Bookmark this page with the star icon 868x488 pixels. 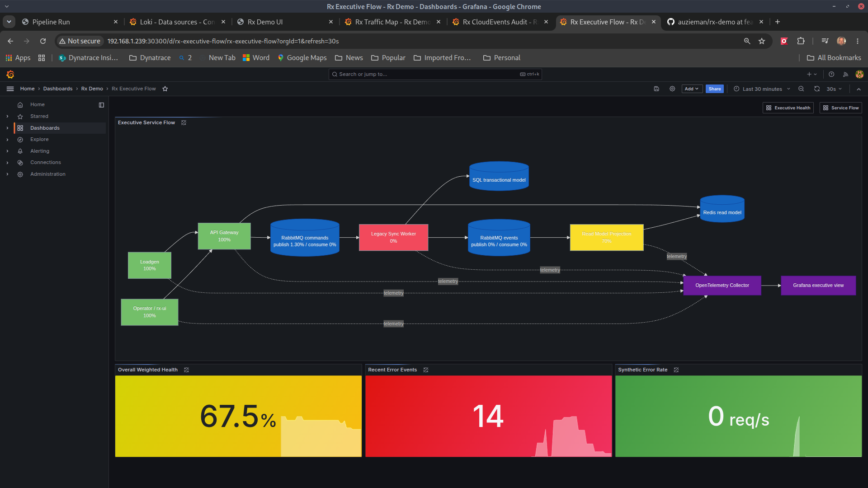point(762,41)
